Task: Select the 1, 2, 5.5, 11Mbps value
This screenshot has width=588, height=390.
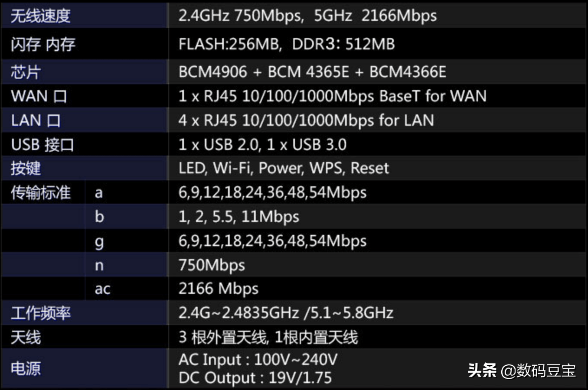Action: (238, 217)
